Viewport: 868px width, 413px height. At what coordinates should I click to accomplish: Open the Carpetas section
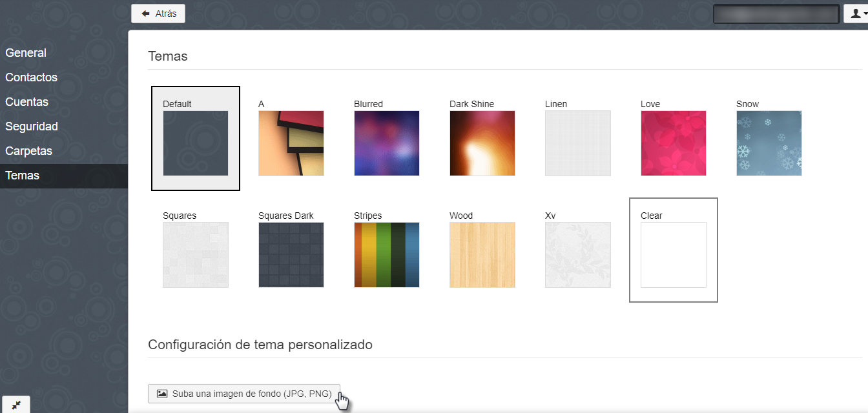coord(28,151)
